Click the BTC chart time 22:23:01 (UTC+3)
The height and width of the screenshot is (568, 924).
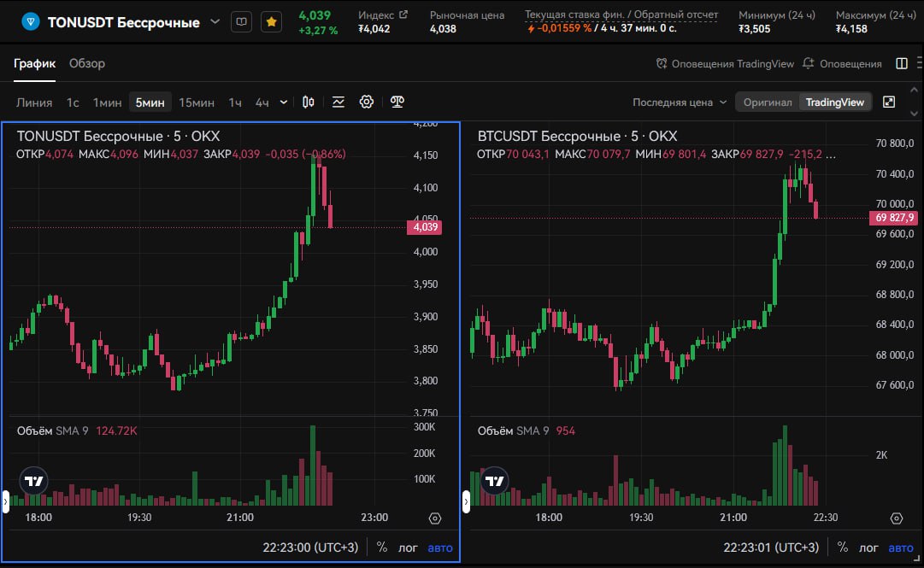pos(771,548)
